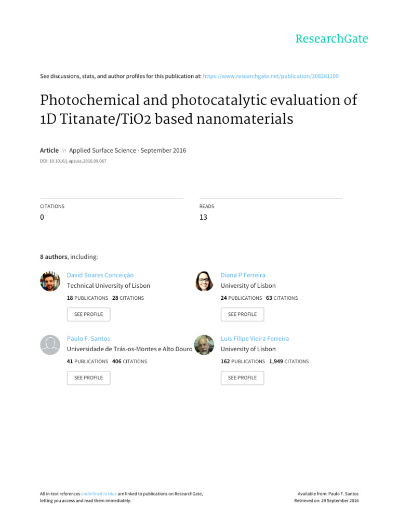Click David Soares Conceição's profile photo

coord(50,281)
